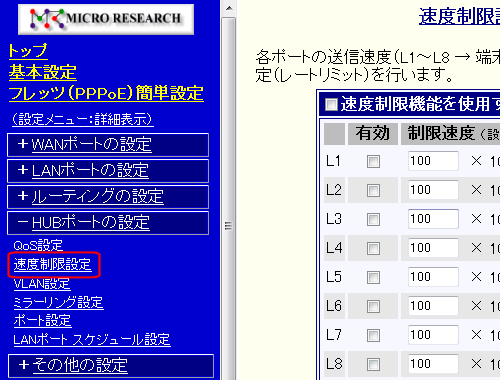Click the L3 制限速度 input field
The image size is (500, 380).
pyautogui.click(x=433, y=219)
